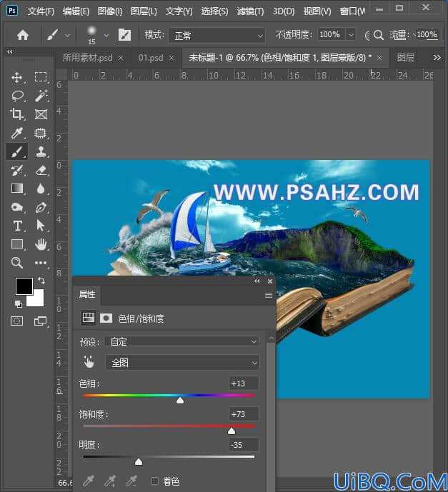Select the Clone Stamp tool
The width and height of the screenshot is (448, 492).
pyautogui.click(x=41, y=152)
